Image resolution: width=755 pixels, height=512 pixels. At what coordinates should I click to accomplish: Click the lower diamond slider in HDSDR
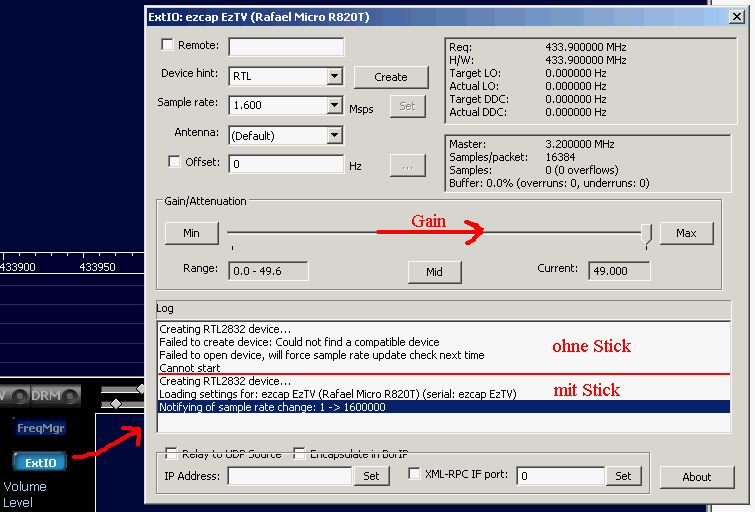point(116,404)
